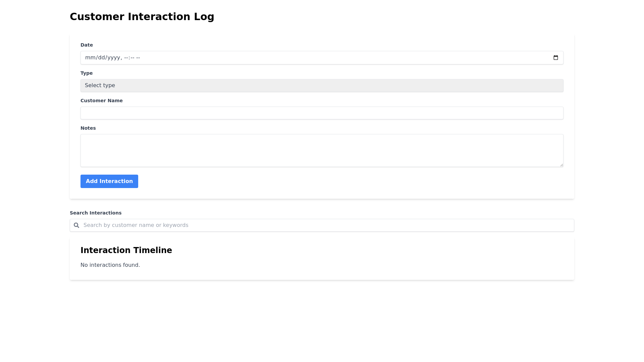Click the Type field label

(87, 73)
